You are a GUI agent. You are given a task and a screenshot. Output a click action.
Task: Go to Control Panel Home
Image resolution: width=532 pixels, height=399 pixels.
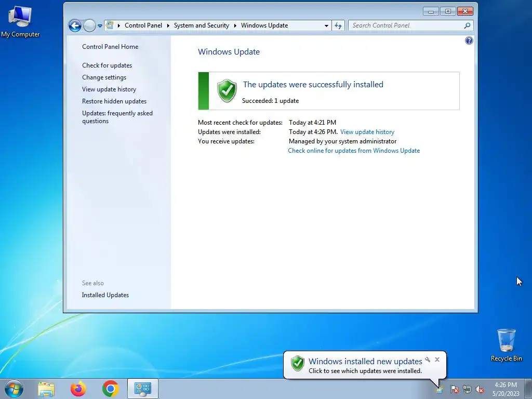(x=110, y=47)
